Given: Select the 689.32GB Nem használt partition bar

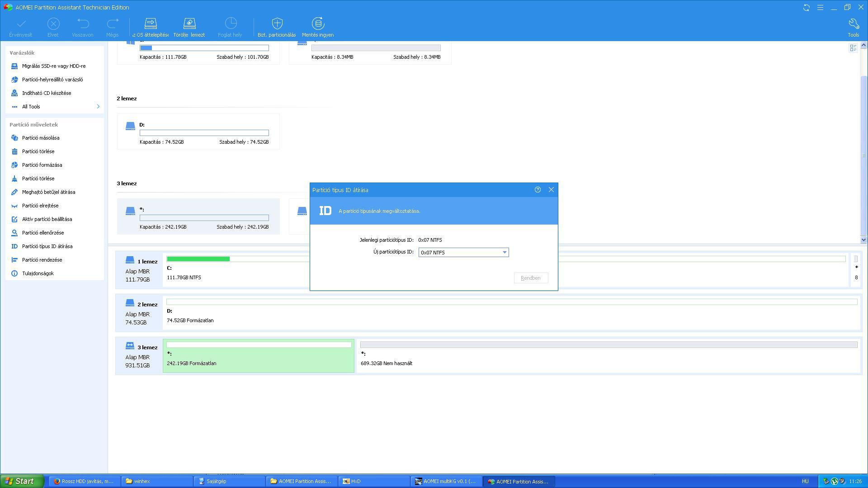Looking at the screenshot, I should [608, 355].
